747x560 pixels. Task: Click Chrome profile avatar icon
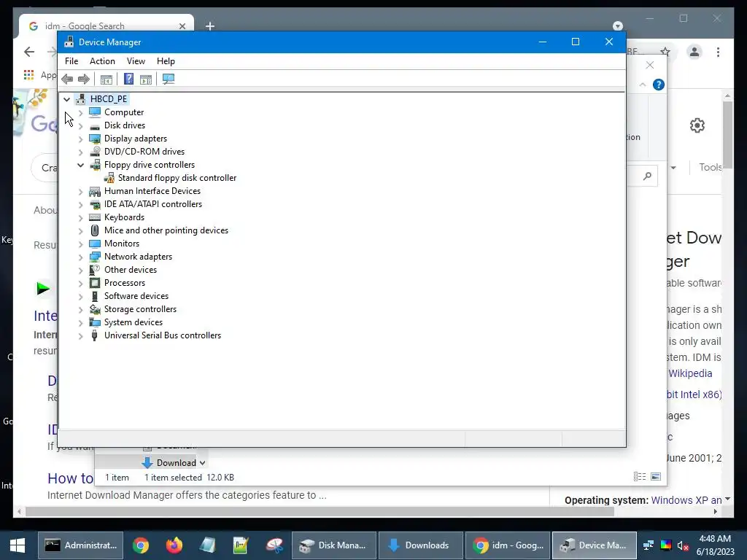point(694,52)
